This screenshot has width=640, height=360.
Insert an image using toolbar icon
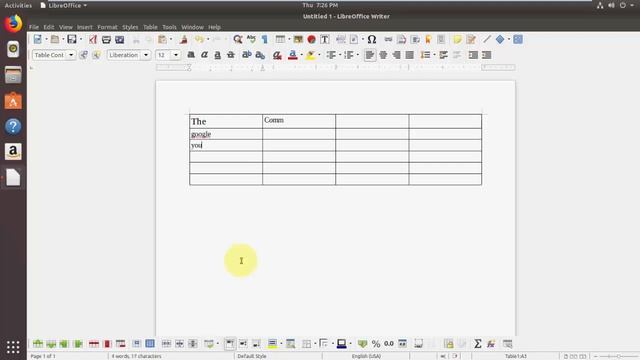point(298,40)
